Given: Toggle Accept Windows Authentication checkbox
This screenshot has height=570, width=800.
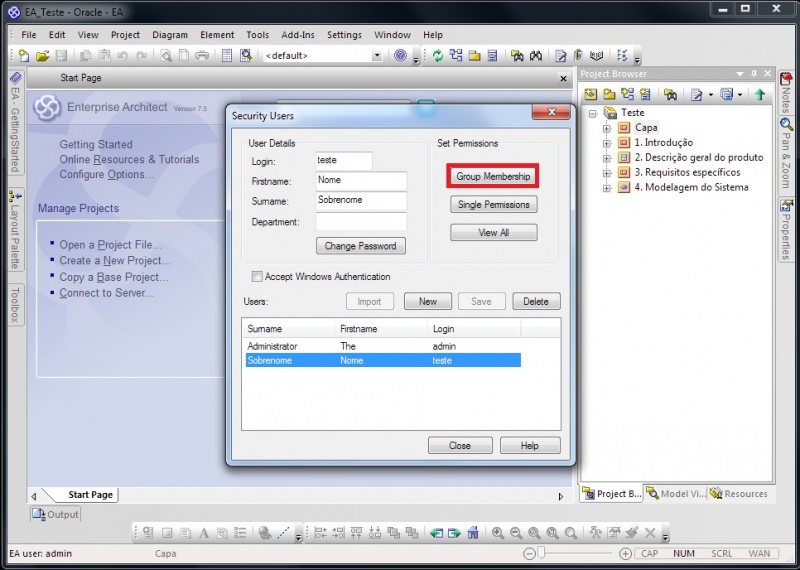Looking at the screenshot, I should tap(257, 277).
